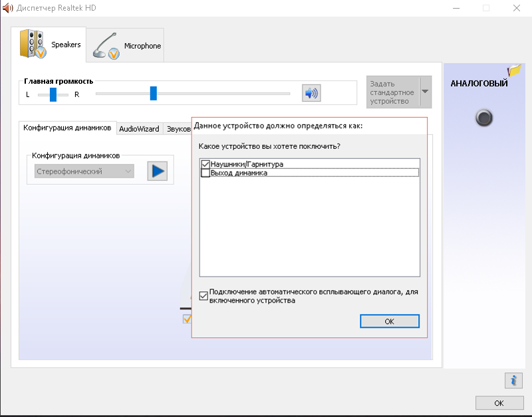
Task: Switch to the AudioWizard tab
Action: click(x=139, y=129)
